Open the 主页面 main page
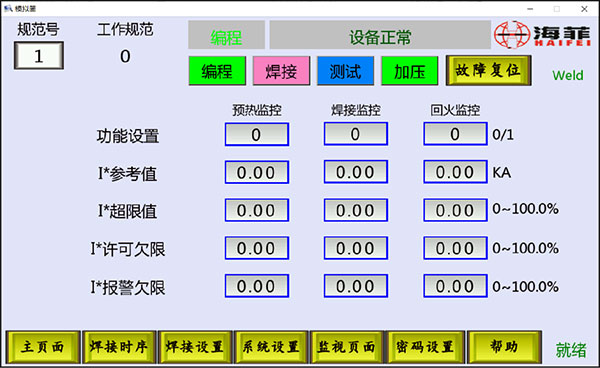This screenshot has height=368, width=600. pyautogui.click(x=43, y=347)
